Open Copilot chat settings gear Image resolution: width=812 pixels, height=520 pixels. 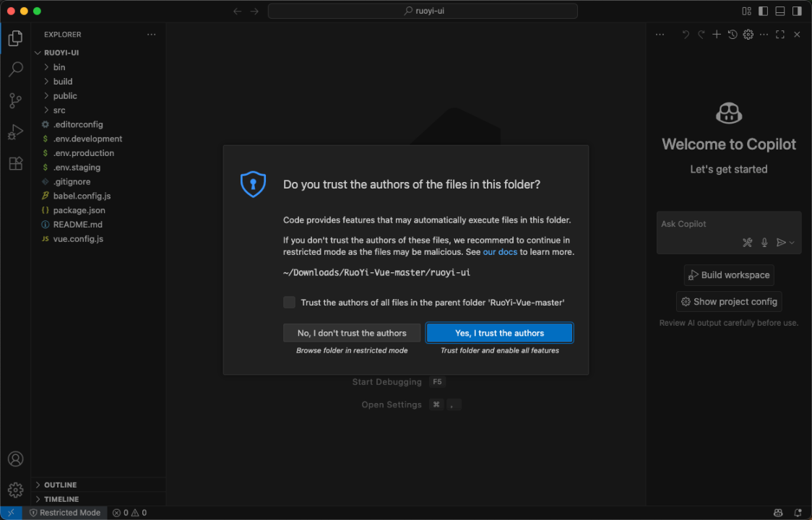tap(748, 35)
